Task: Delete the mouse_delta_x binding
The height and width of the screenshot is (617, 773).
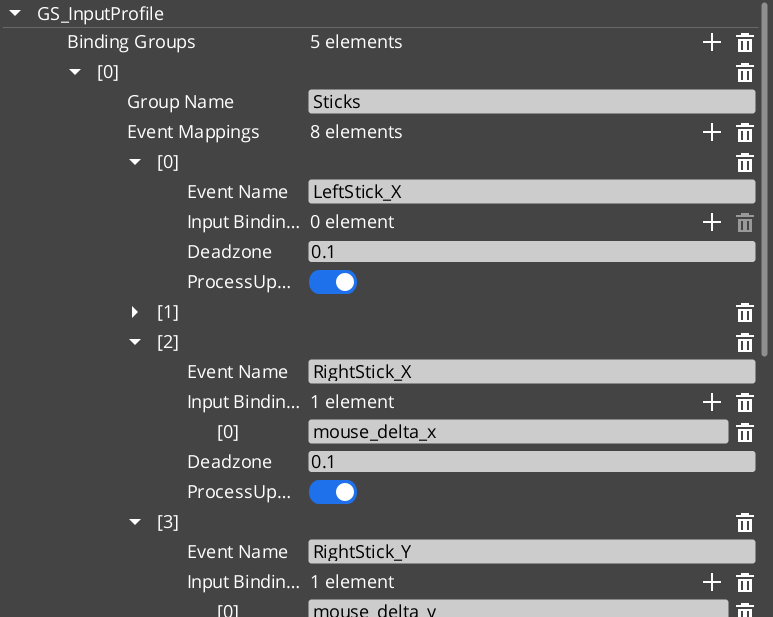Action: (x=744, y=432)
